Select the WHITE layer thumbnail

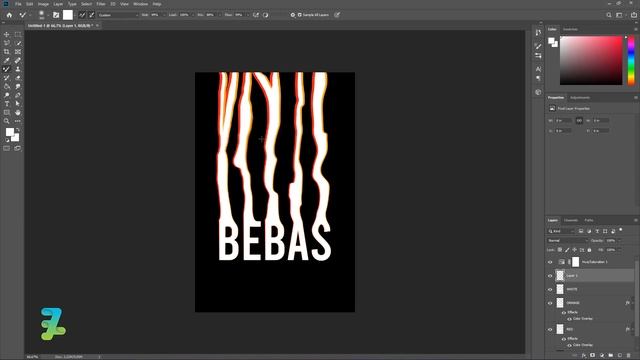pos(560,289)
